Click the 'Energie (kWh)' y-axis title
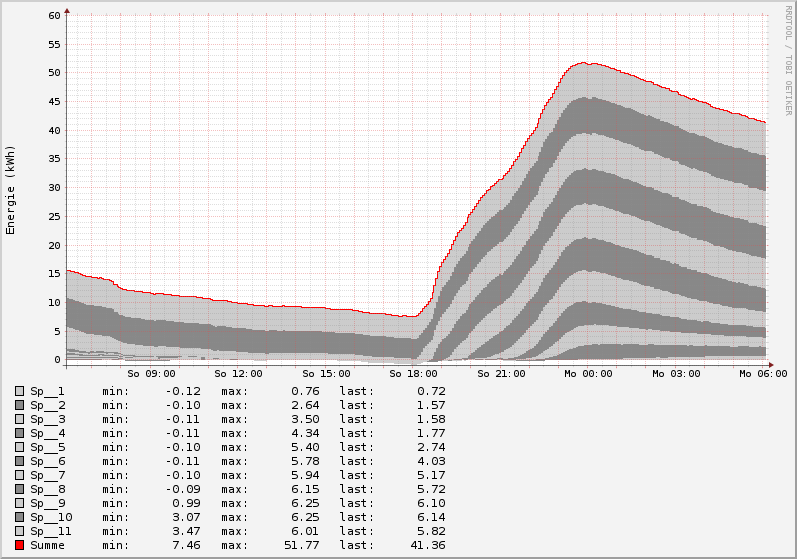 (11, 190)
